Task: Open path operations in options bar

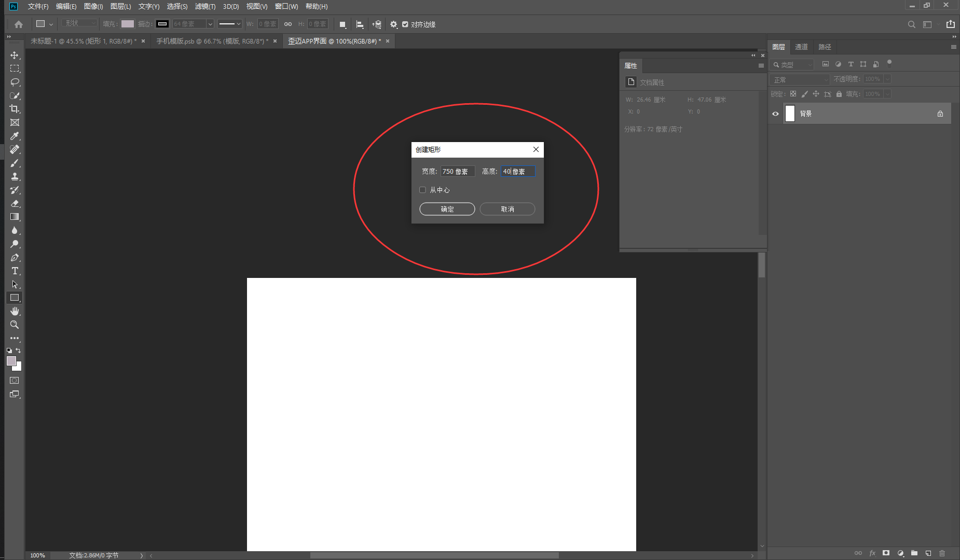Action: (342, 24)
